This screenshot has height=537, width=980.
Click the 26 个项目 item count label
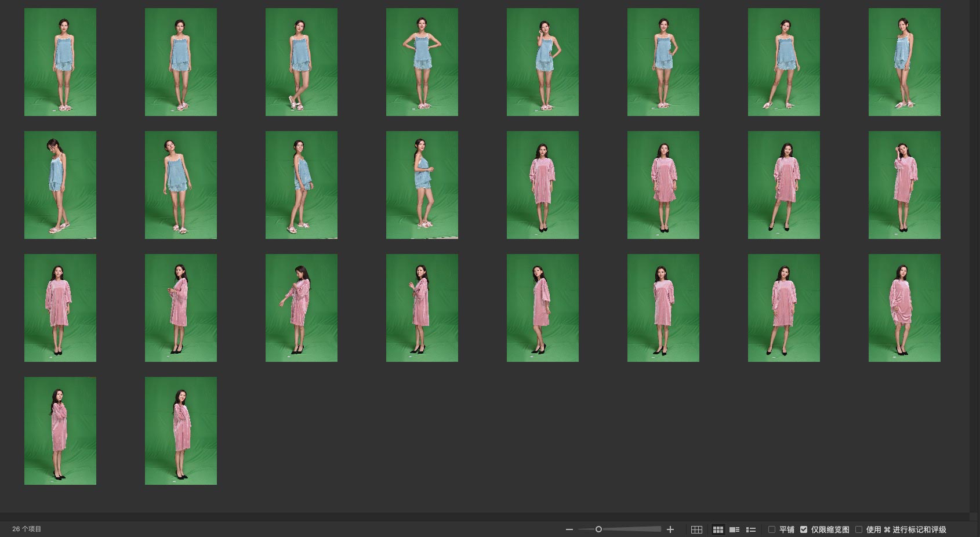pyautogui.click(x=27, y=529)
